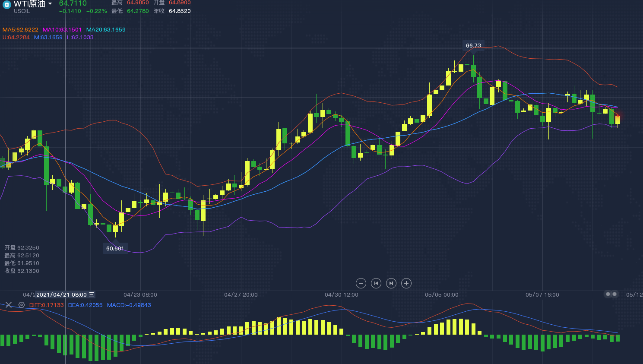Click the DIFF value in MACD panel

coord(46,305)
